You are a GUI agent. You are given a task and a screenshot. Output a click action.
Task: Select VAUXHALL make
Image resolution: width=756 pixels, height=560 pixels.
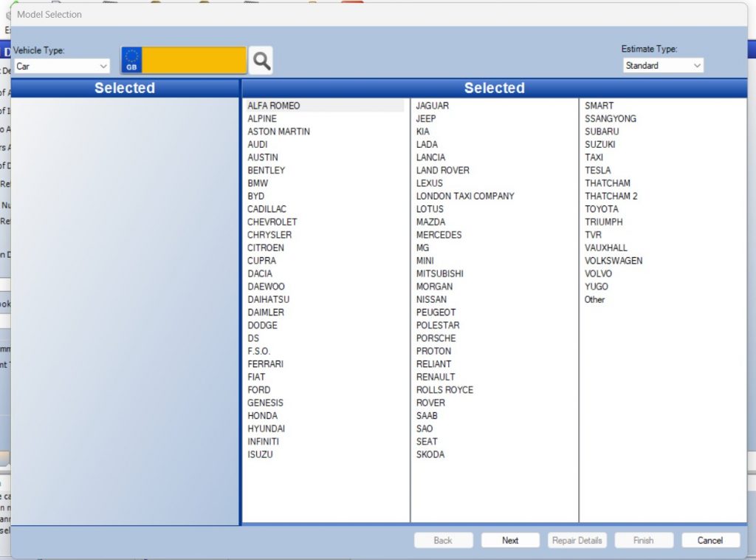(606, 248)
